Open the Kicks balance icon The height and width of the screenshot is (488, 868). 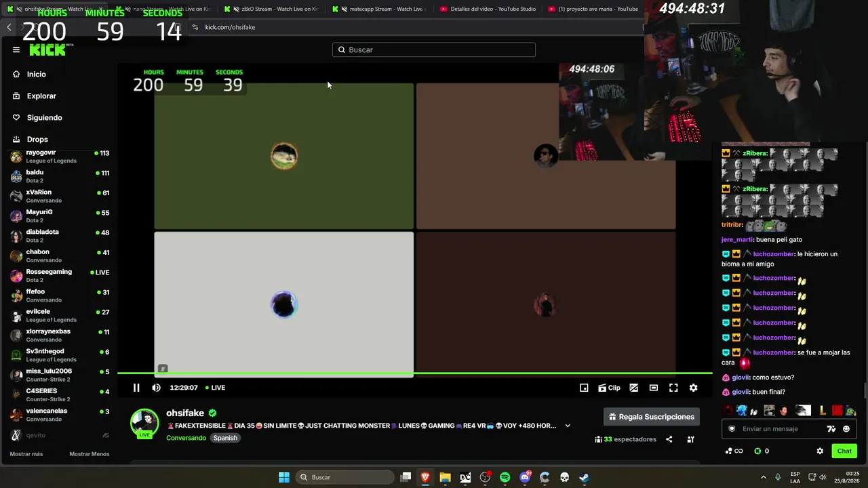757,451
